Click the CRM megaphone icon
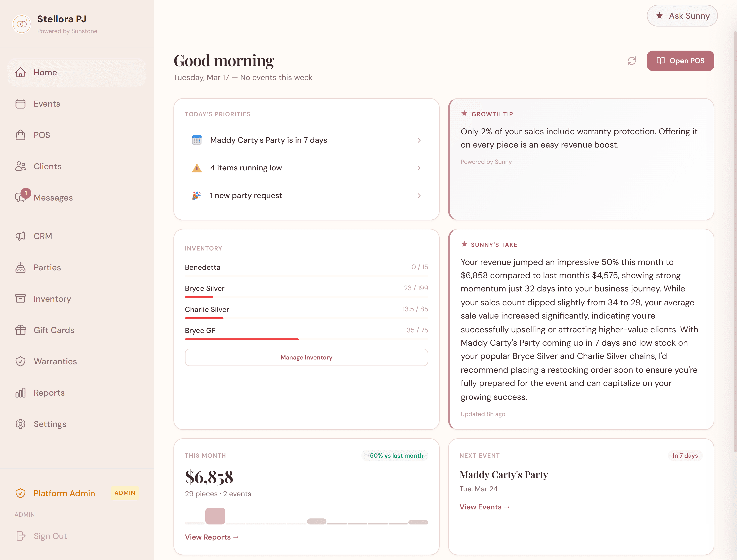 (21, 236)
